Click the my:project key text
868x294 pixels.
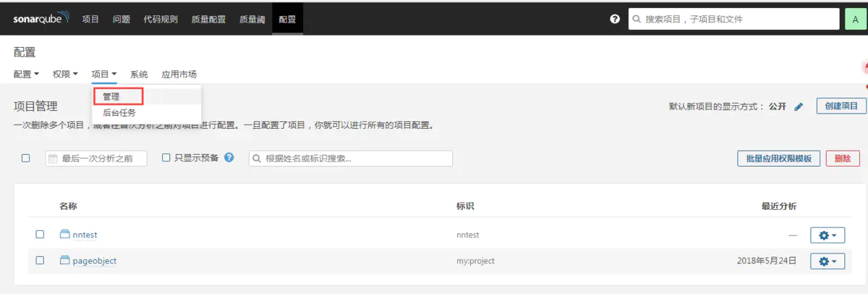coord(475,261)
